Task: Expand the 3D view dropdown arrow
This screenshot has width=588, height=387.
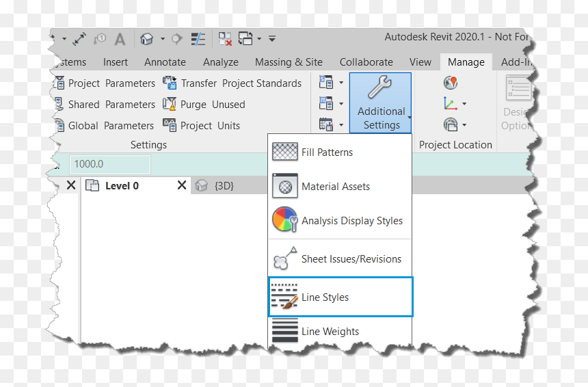Action: (x=162, y=38)
